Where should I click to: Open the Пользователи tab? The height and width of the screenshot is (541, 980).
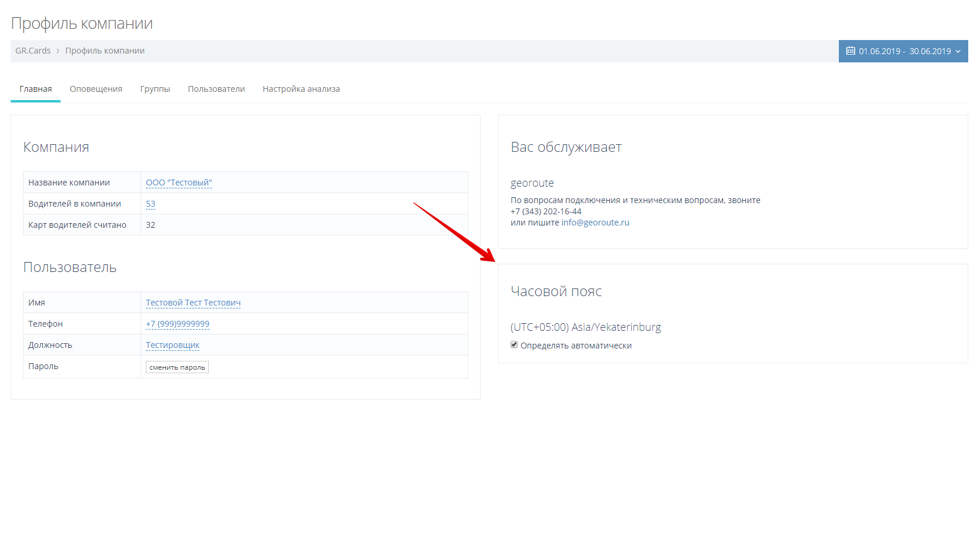coord(216,89)
